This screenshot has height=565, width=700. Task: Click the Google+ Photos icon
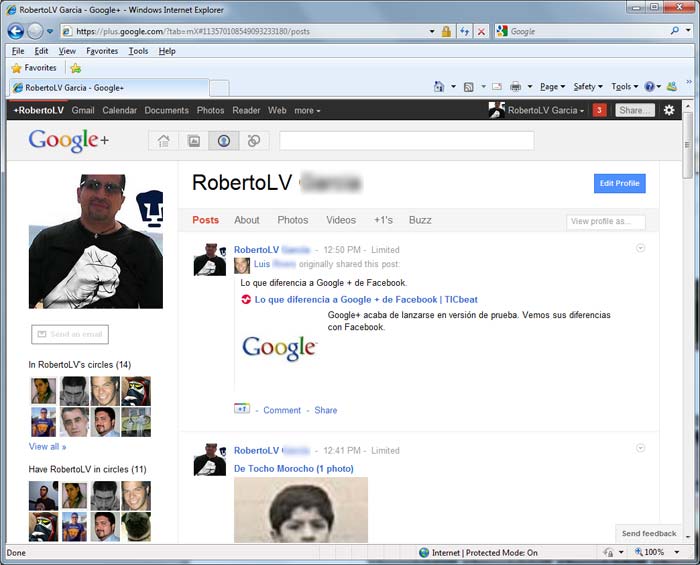(194, 141)
